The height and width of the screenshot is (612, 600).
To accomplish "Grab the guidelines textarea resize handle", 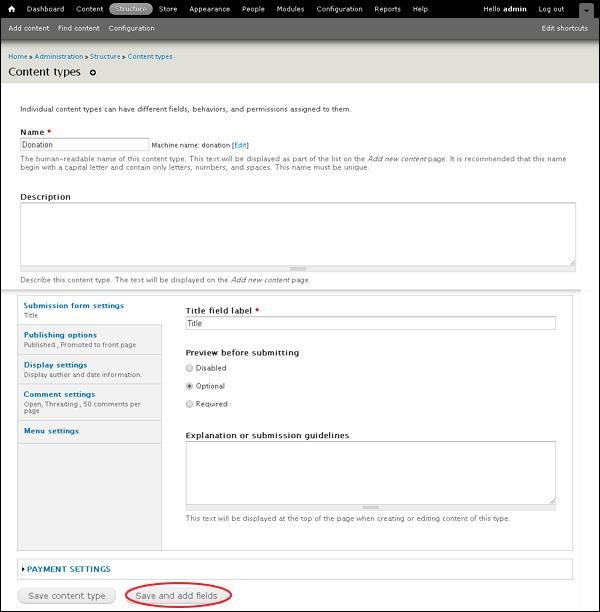I will [370, 507].
